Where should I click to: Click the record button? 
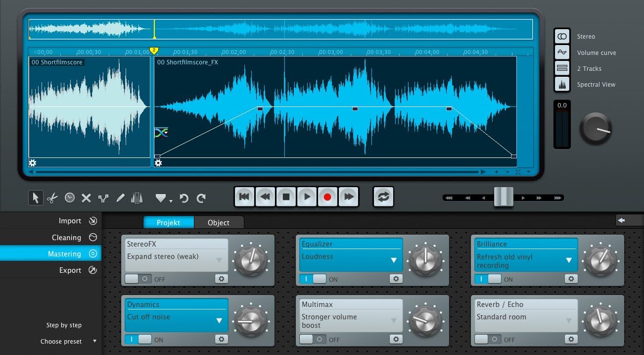point(327,197)
